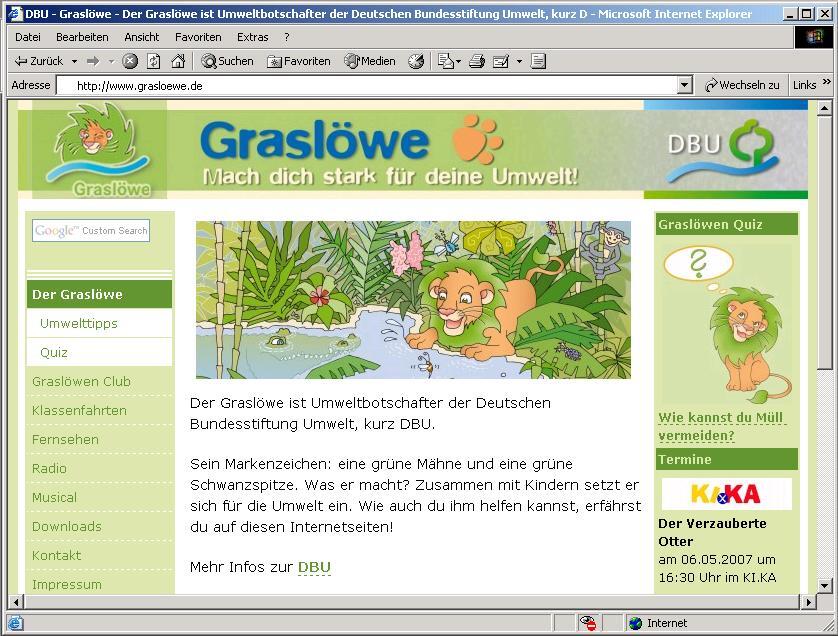Toggle the Medien panel
838x636 pixels.
370,60
